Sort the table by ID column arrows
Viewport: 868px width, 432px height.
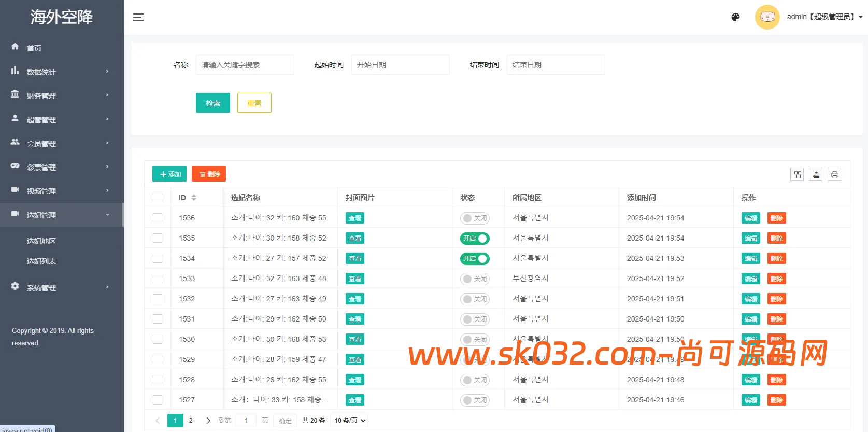pos(194,198)
